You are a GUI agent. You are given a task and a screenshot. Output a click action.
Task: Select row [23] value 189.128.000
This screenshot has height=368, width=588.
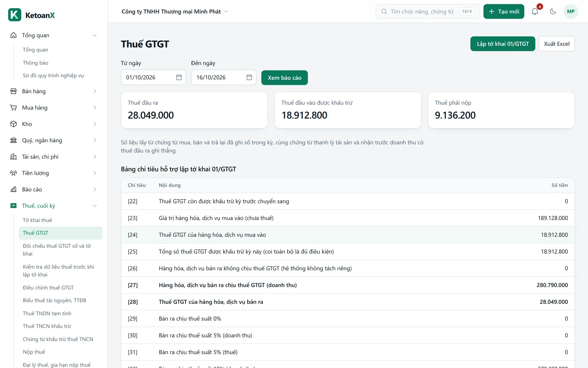(348, 218)
